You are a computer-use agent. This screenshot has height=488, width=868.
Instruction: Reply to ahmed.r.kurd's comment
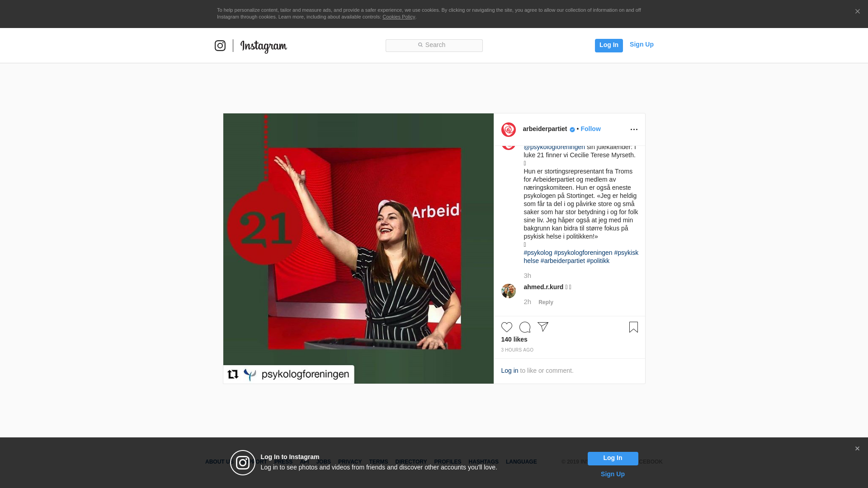point(546,302)
